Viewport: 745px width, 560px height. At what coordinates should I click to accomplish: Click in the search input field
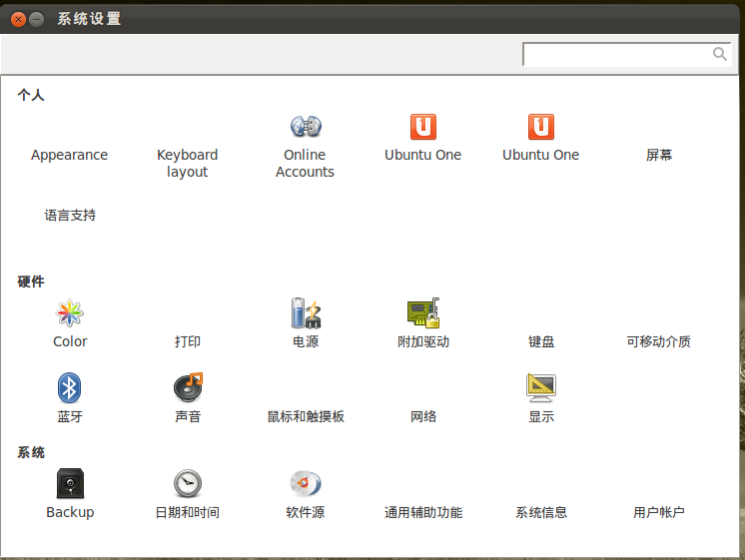(626, 54)
